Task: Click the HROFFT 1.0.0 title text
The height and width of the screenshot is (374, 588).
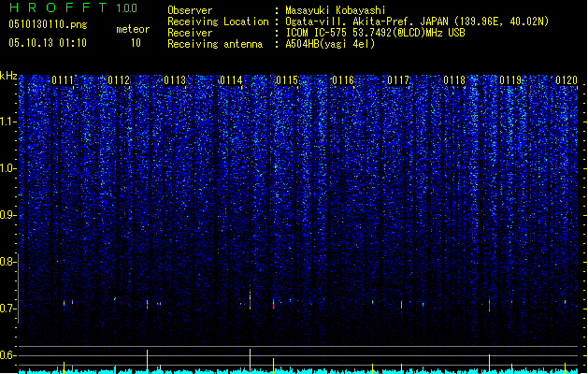Action: point(74,7)
